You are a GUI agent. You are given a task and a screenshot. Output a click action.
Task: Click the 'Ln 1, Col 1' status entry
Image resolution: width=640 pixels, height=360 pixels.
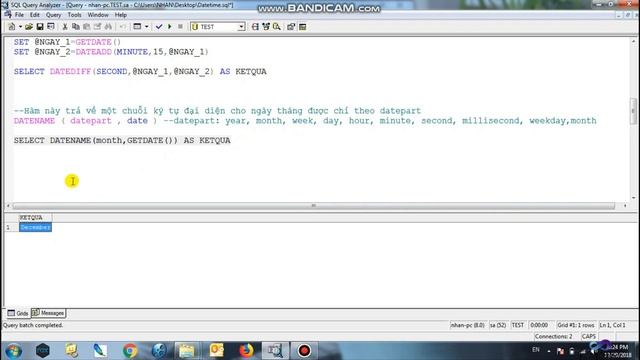coord(612,325)
